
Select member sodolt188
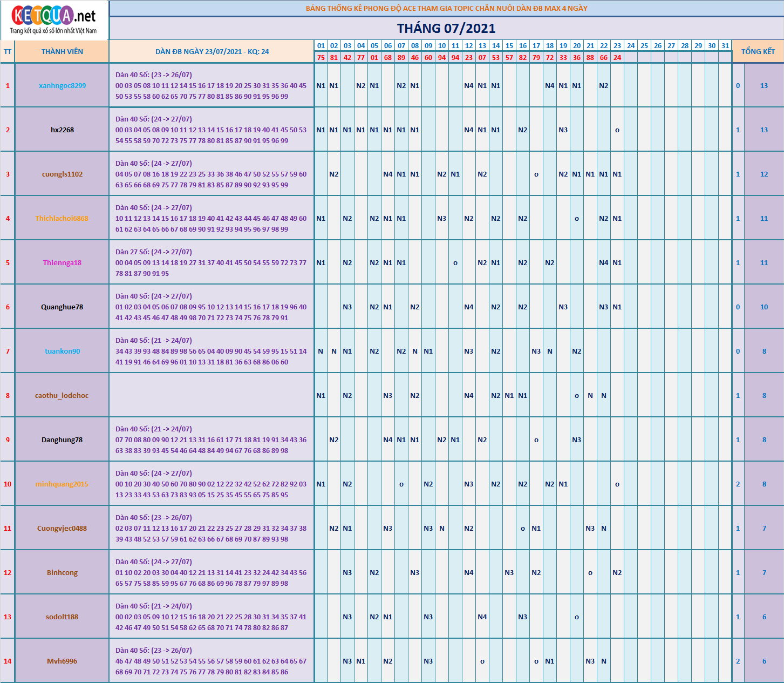(62, 617)
